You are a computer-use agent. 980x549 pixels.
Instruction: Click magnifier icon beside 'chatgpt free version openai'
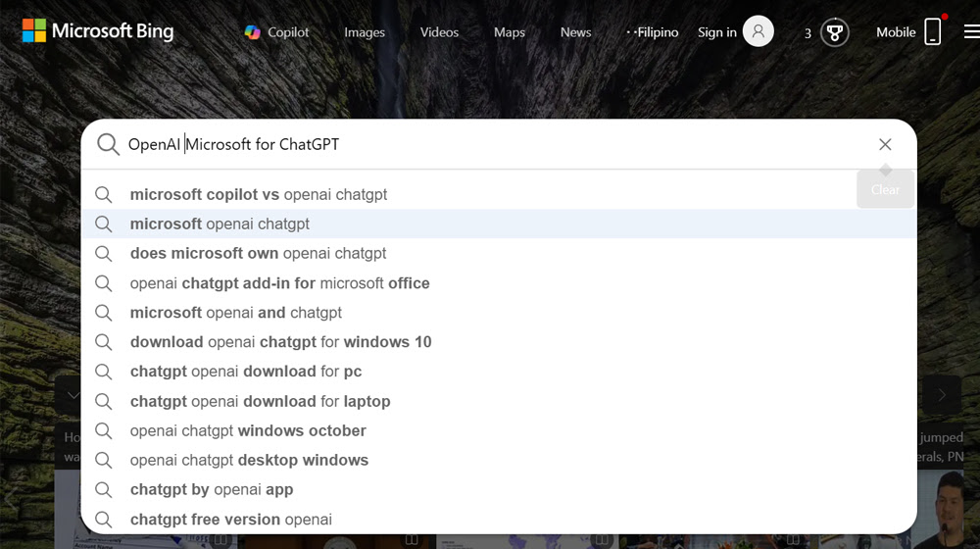(x=104, y=520)
